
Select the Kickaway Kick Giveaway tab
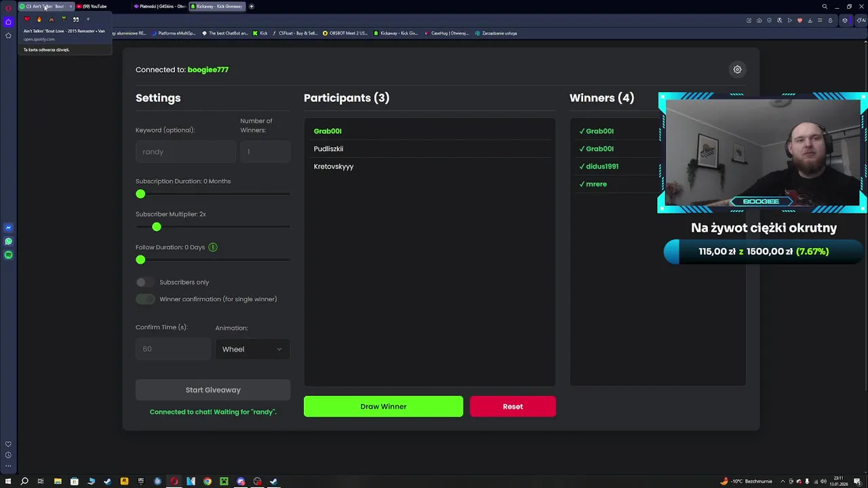pyautogui.click(x=217, y=6)
